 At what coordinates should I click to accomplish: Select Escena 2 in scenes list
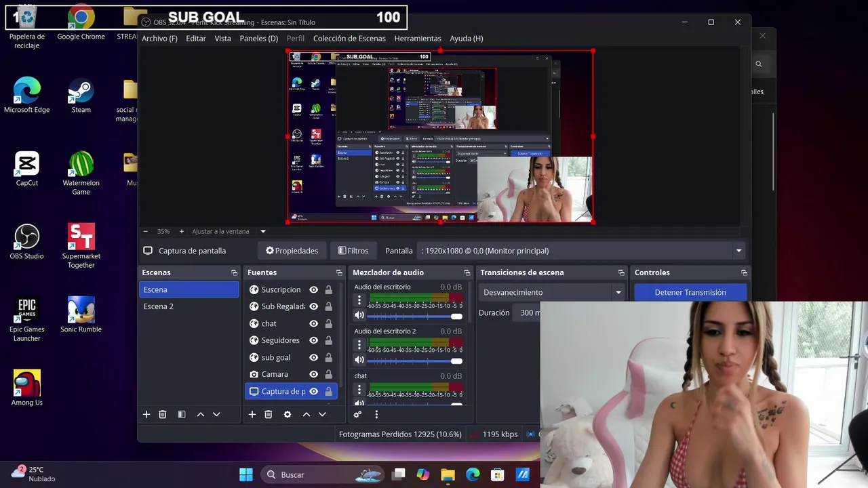coord(189,306)
